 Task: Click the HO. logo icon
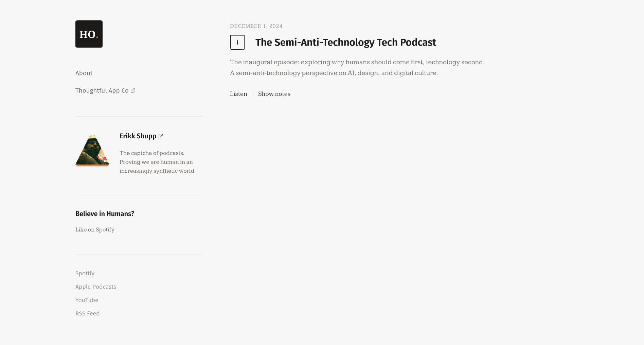tap(89, 34)
